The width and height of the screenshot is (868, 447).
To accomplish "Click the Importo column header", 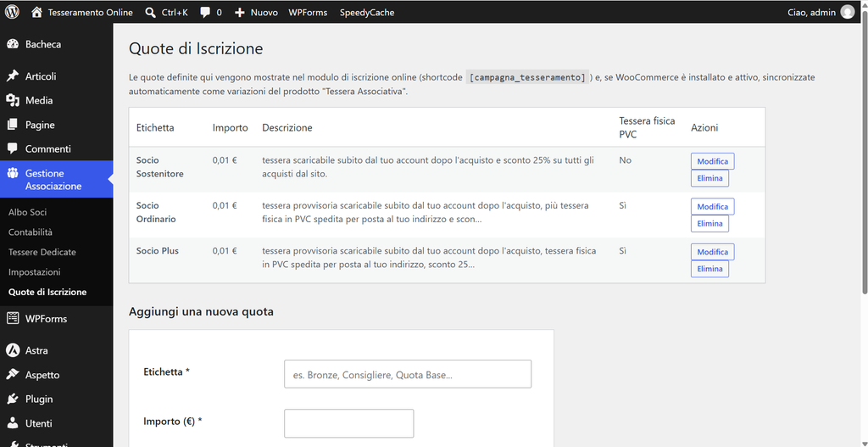I will pos(231,128).
